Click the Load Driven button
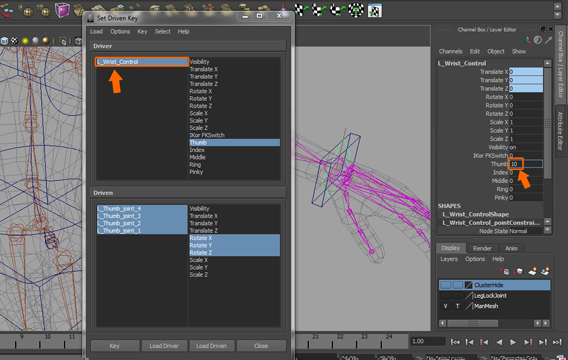The width and height of the screenshot is (568, 360). click(x=212, y=346)
